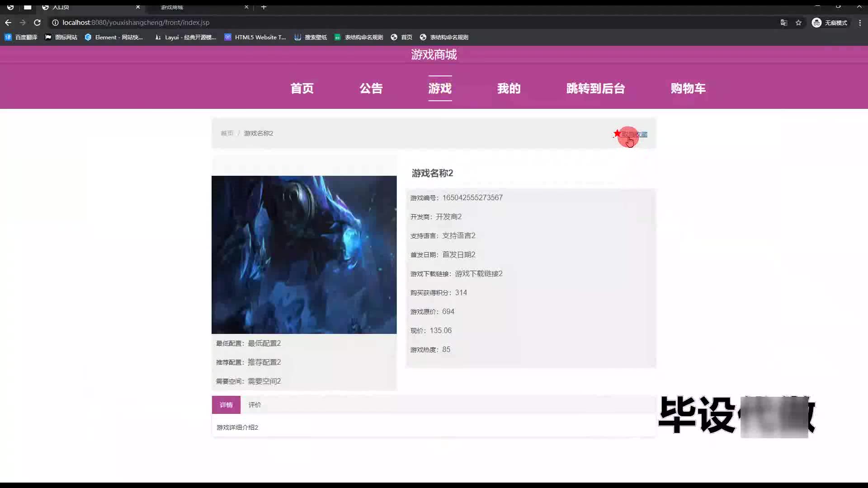868x488 pixels.
Task: Click the 支持语言2 text
Action: (x=459, y=235)
